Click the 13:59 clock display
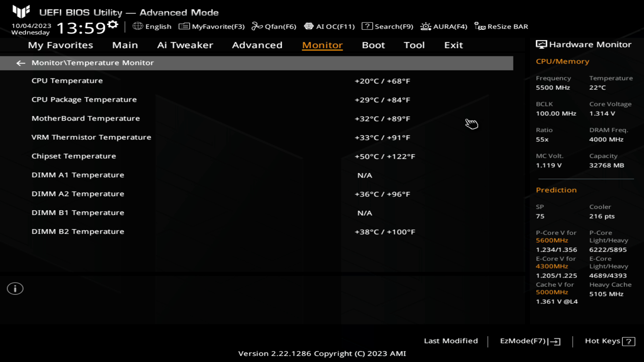644x362 pixels. [81, 28]
